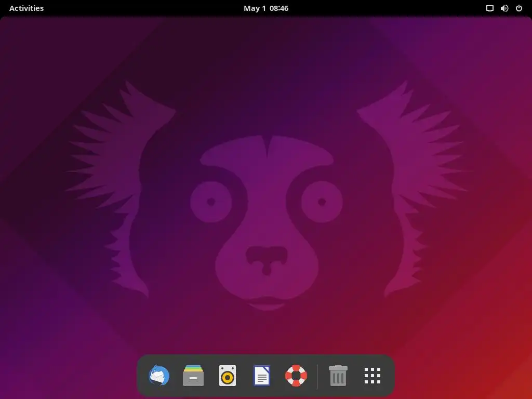Open the clock and calendar menu

point(266,8)
